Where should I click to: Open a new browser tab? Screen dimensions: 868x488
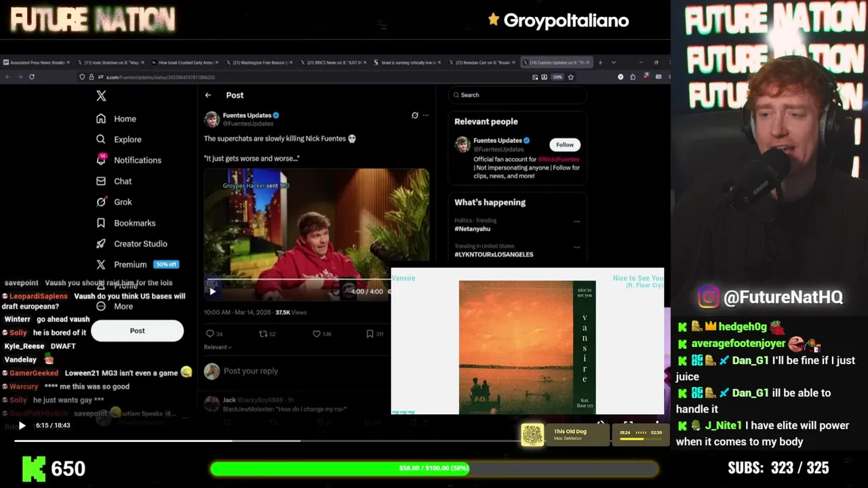coord(600,62)
